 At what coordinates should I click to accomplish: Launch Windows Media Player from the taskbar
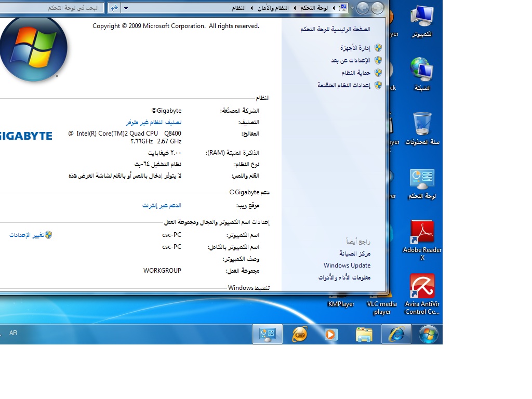pyautogui.click(x=331, y=335)
